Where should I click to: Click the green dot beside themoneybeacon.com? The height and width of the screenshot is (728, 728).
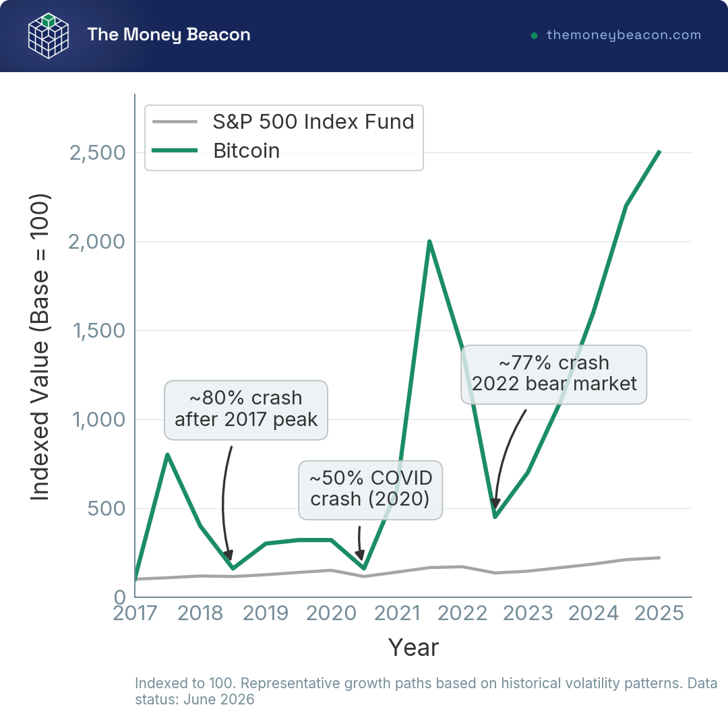tap(534, 35)
